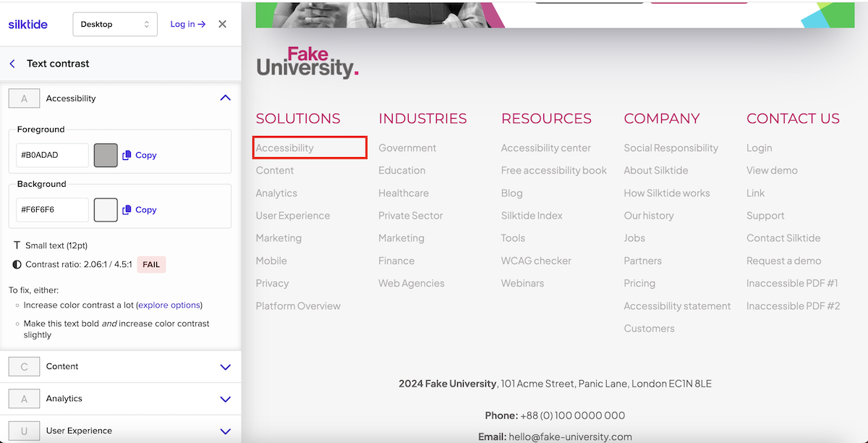Click the Accessibility category 'A' badge
The height and width of the screenshot is (443, 868).
(24, 98)
